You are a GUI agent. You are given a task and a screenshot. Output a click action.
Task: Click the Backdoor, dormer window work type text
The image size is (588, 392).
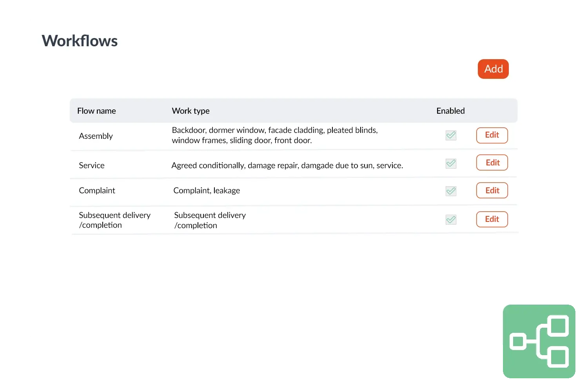274,135
